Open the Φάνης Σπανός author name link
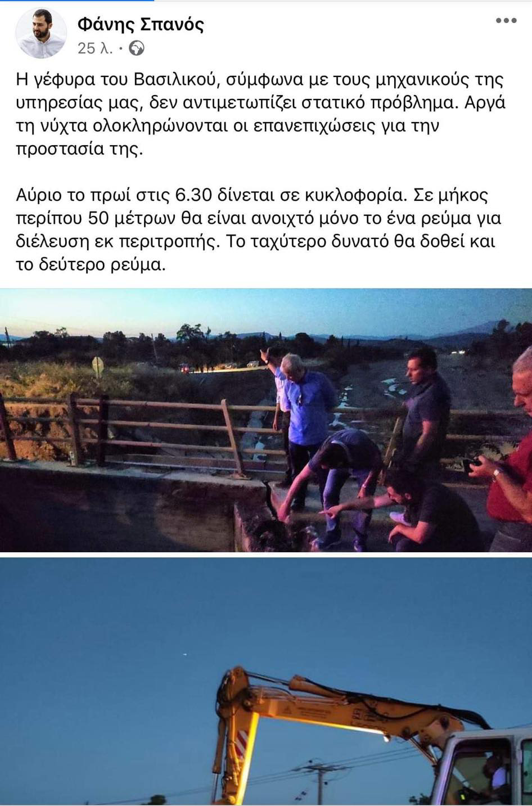The image size is (532, 806). pyautogui.click(x=141, y=24)
